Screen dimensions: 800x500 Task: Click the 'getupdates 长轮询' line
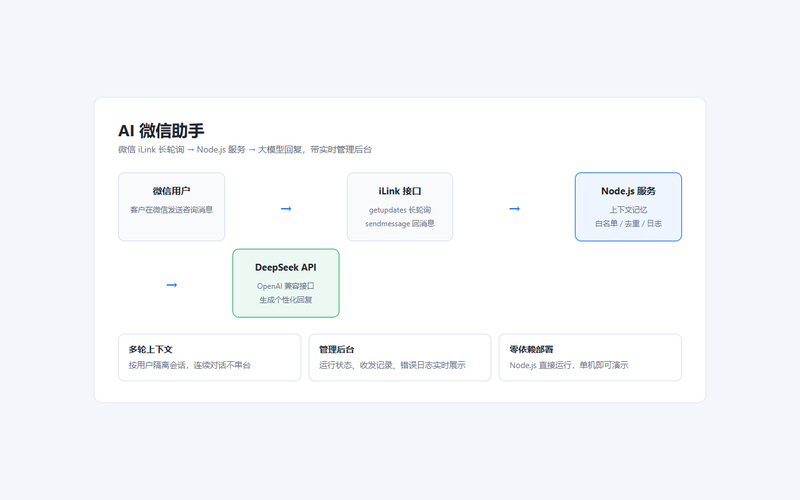pos(400,210)
